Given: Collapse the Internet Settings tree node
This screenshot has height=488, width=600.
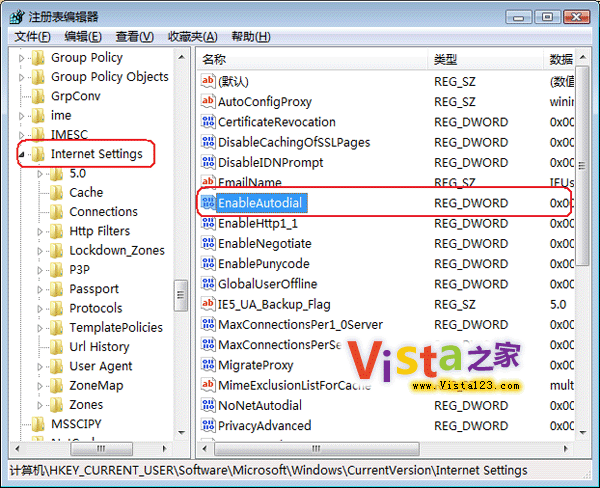Looking at the screenshot, I should [23, 155].
